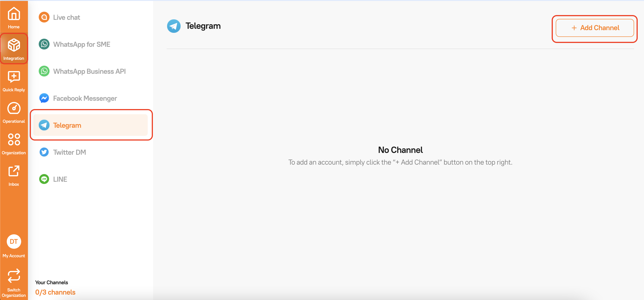Open Inbox external link icon

coord(14,171)
